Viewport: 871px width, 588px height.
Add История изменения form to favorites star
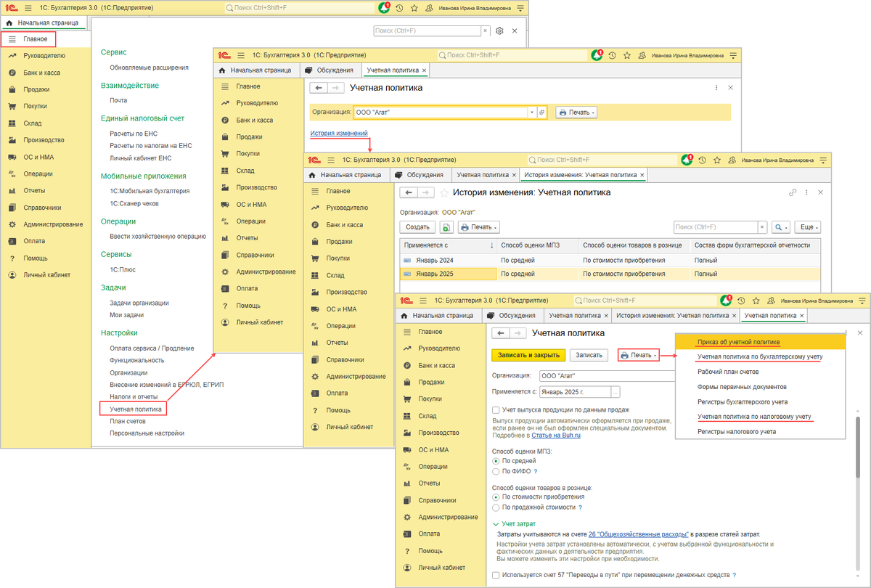444,193
